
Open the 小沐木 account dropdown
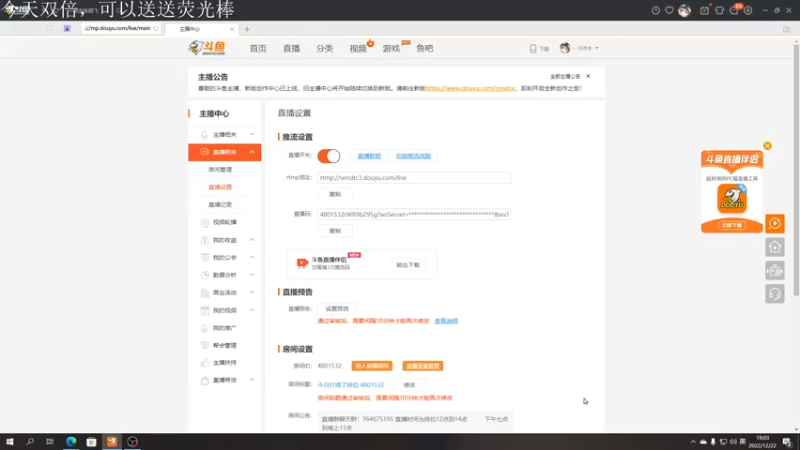tap(579, 48)
